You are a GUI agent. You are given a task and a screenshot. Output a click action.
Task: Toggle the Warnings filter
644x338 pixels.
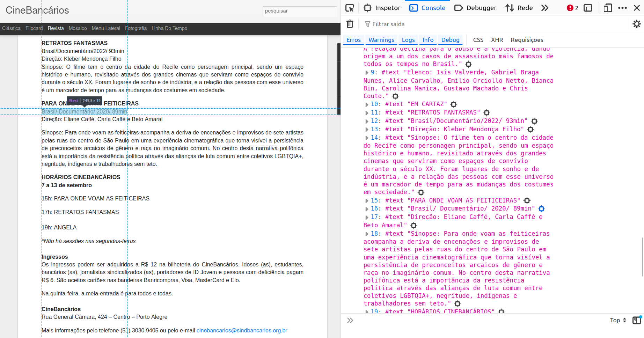(x=381, y=40)
